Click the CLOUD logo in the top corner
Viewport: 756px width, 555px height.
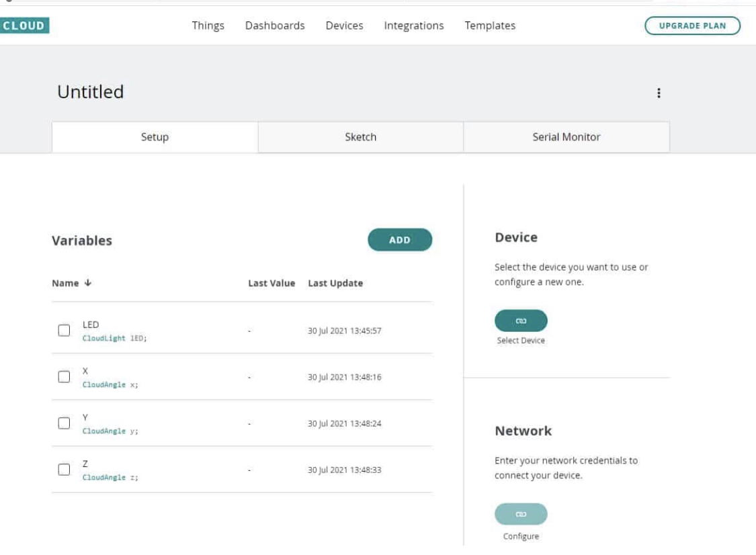pyautogui.click(x=24, y=24)
